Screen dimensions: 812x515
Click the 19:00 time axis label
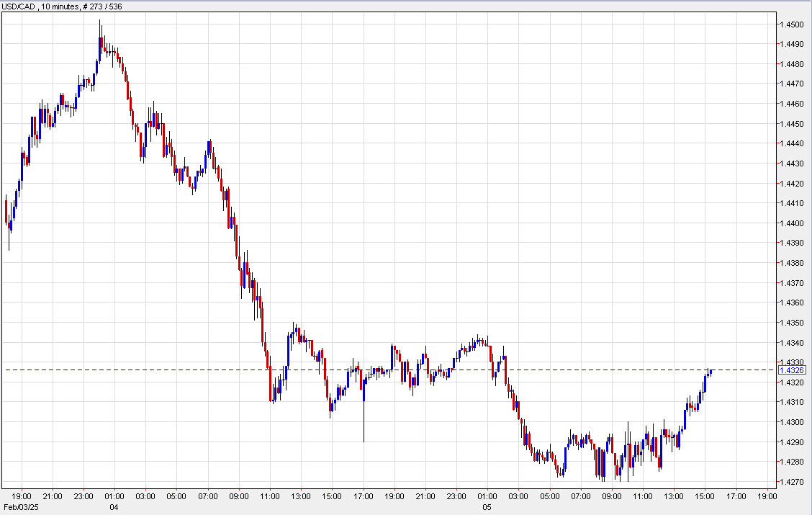pyautogui.click(x=21, y=496)
